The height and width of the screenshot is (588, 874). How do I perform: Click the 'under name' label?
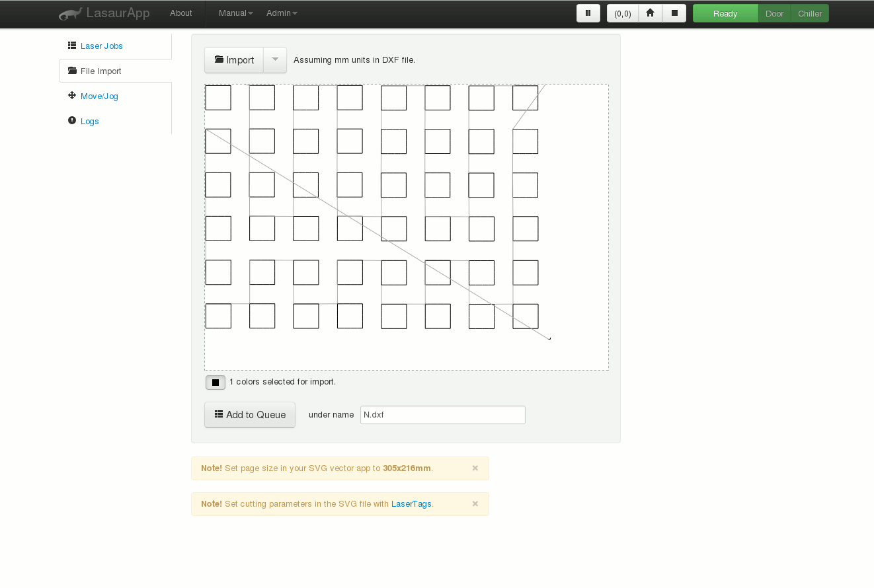click(x=331, y=415)
